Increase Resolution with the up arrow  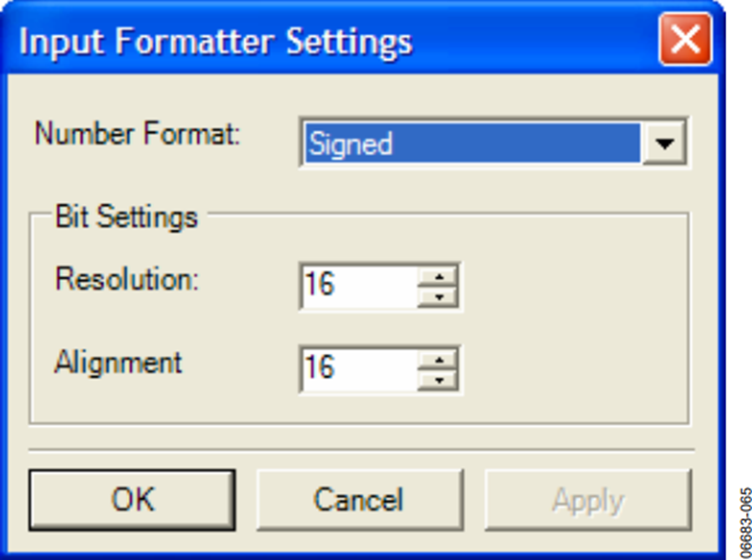[x=438, y=277]
